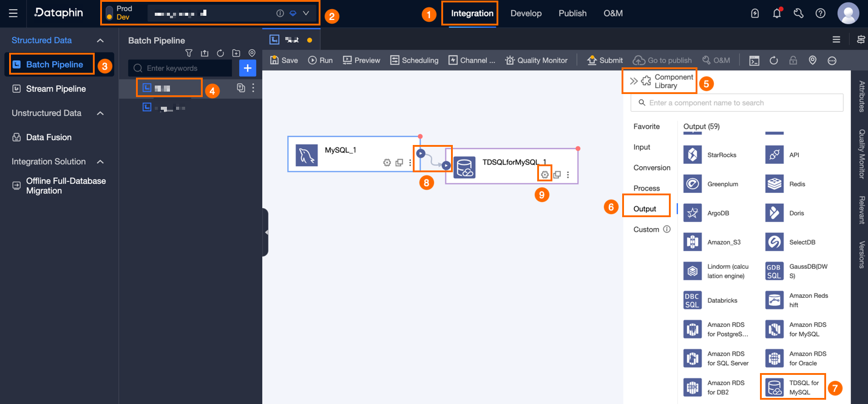Open the console terminal icon in toolbar
Image resolution: width=868 pixels, height=404 pixels.
click(x=754, y=60)
